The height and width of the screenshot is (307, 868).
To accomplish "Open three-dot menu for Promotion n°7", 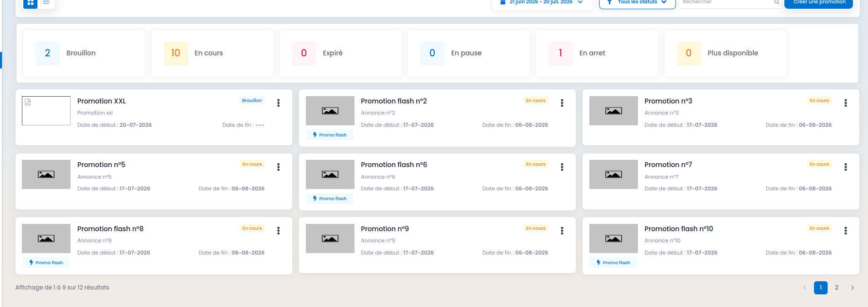I will (x=846, y=167).
